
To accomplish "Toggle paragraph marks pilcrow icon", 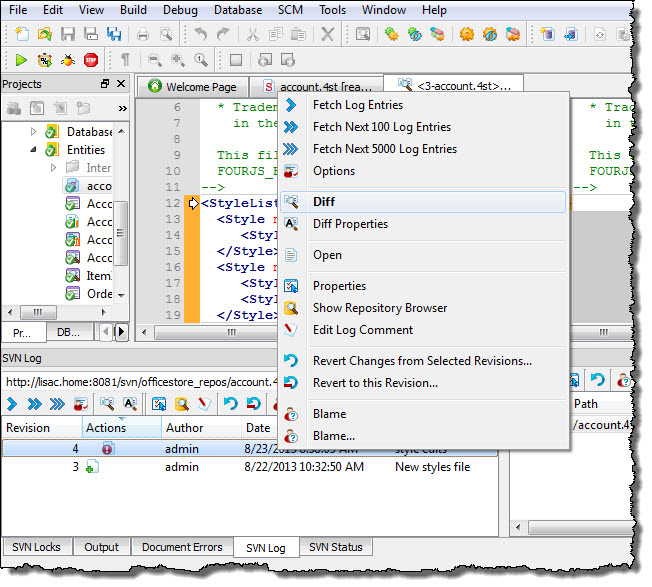I will coord(125,60).
